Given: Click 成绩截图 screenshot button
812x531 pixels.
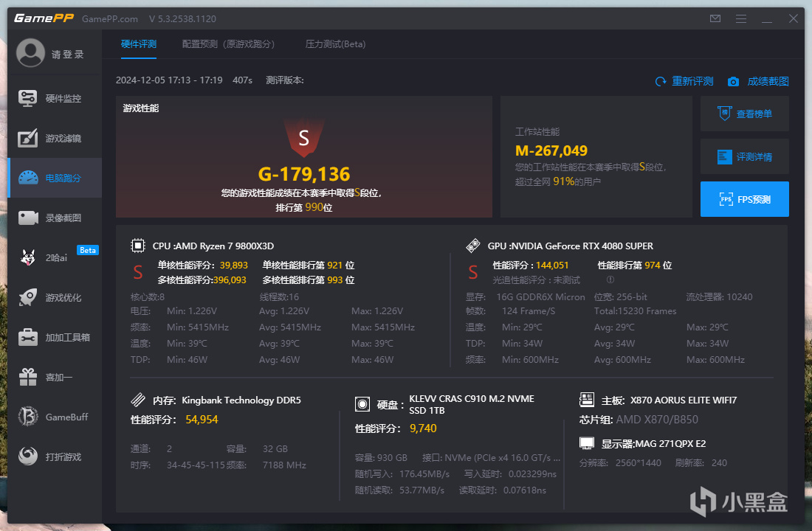Looking at the screenshot, I should coord(759,81).
